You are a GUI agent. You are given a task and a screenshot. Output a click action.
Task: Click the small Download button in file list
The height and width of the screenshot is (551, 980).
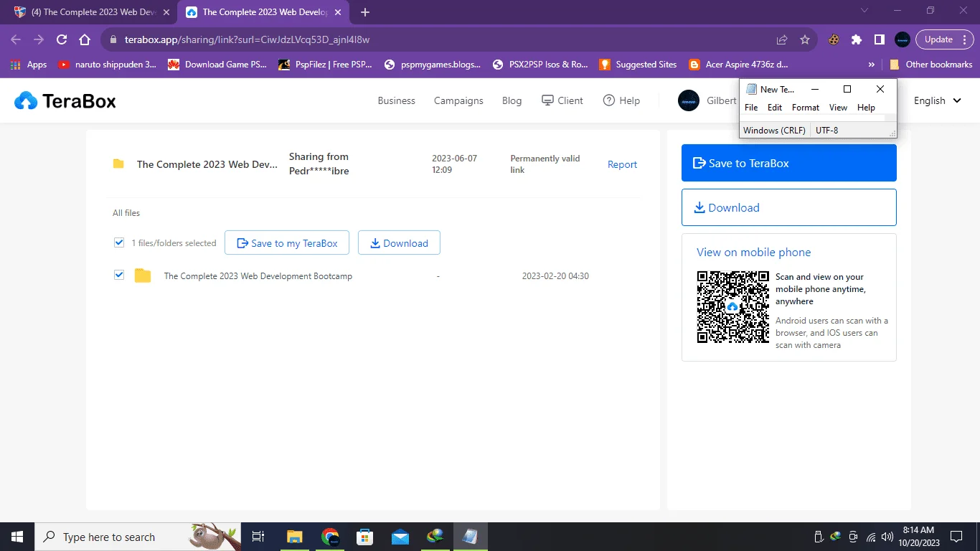click(399, 242)
